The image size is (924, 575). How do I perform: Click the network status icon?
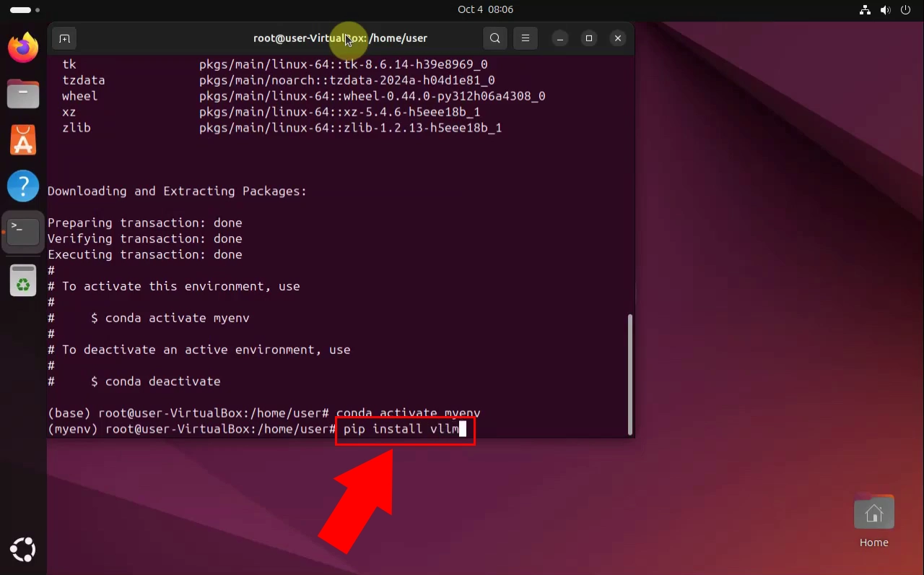[x=865, y=9]
